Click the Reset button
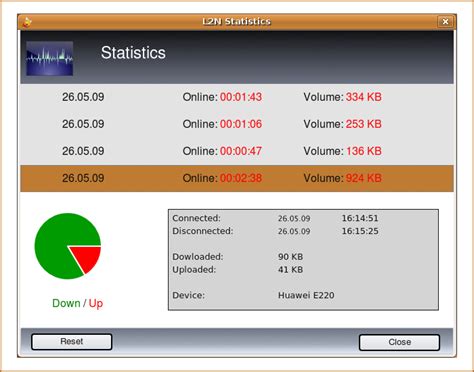Viewport: 474px width, 372px height. coord(72,342)
